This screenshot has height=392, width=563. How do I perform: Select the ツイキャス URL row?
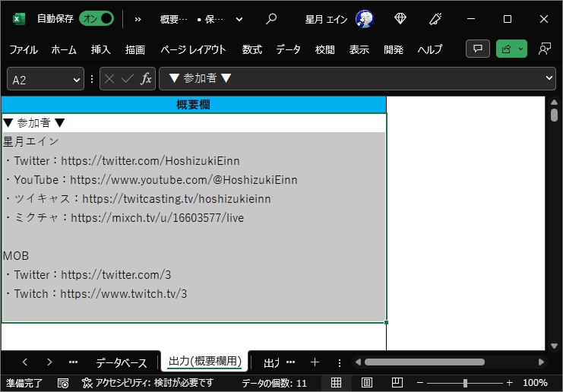(x=194, y=198)
